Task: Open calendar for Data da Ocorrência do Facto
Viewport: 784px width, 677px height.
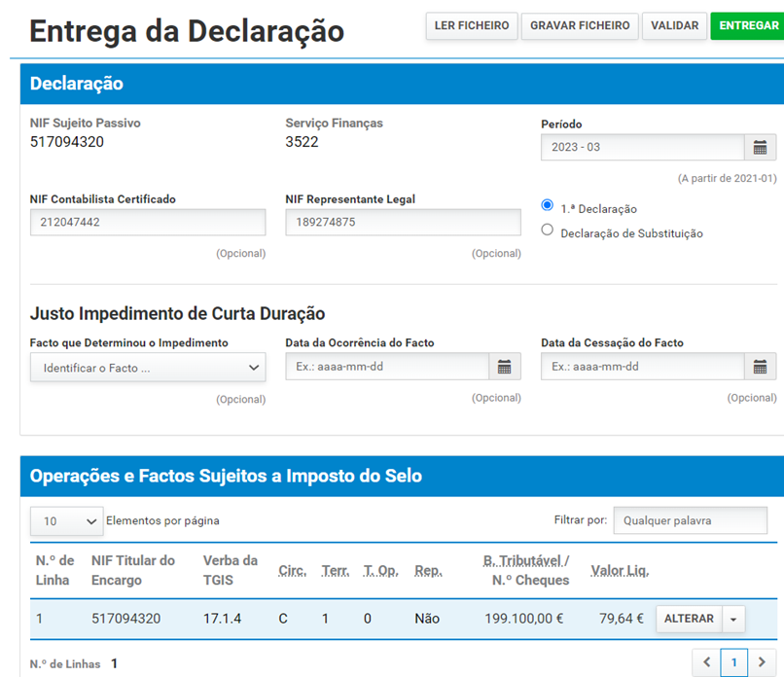Action: [504, 367]
